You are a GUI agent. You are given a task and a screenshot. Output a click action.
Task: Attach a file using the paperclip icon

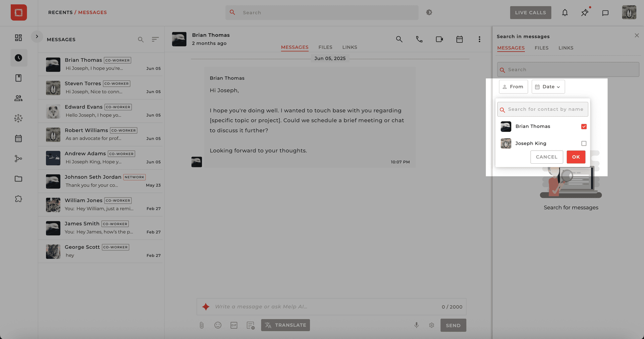[202, 325]
